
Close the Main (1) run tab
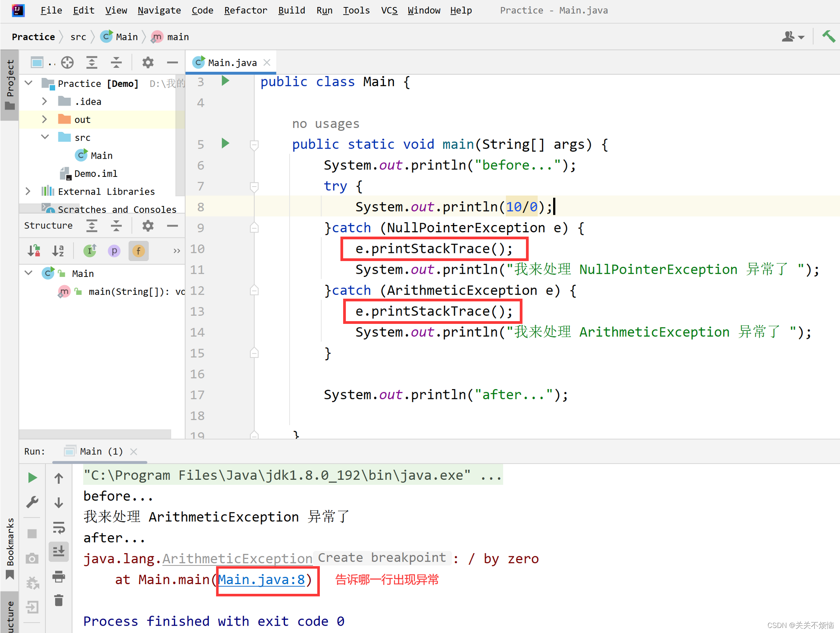point(134,451)
